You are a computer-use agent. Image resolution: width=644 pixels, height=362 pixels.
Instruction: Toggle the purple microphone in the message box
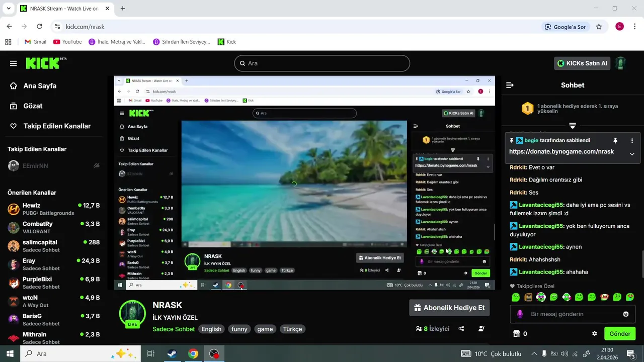tap(520, 314)
